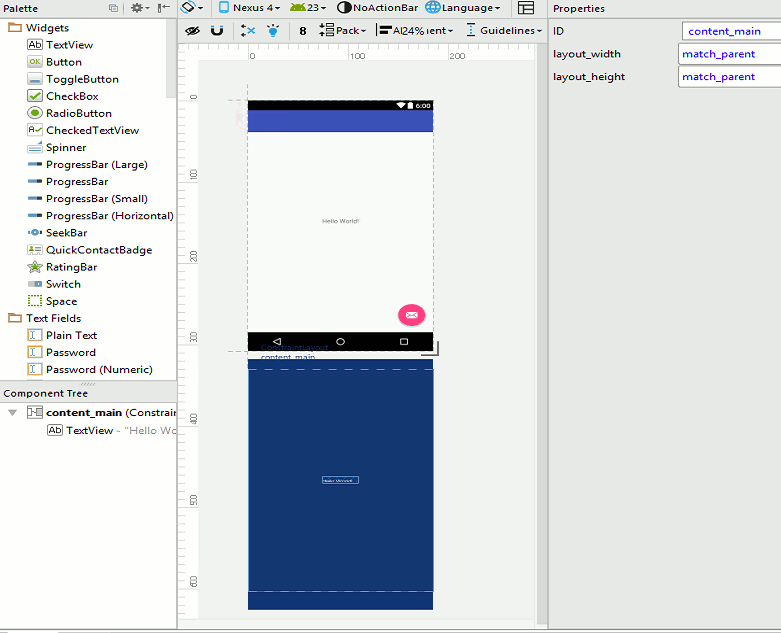Click the palette hide-panel arrow icon
The image size is (781, 633).
(x=164, y=8)
